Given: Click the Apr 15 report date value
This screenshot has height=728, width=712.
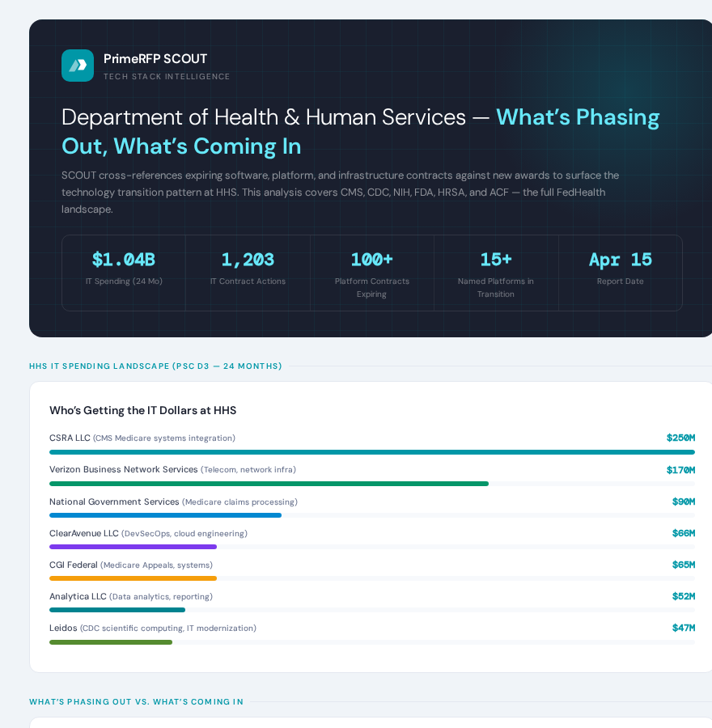Looking at the screenshot, I should pos(620,260).
